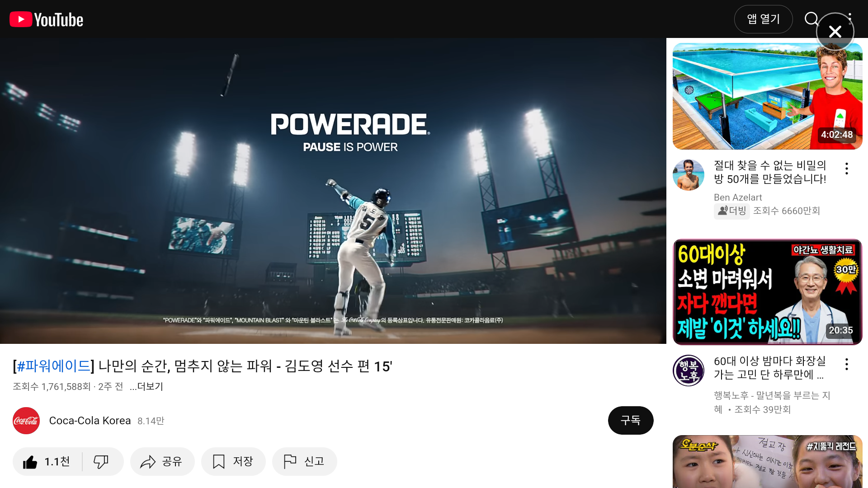Open the YouTube home logo
The width and height of the screenshot is (868, 488).
tap(47, 19)
